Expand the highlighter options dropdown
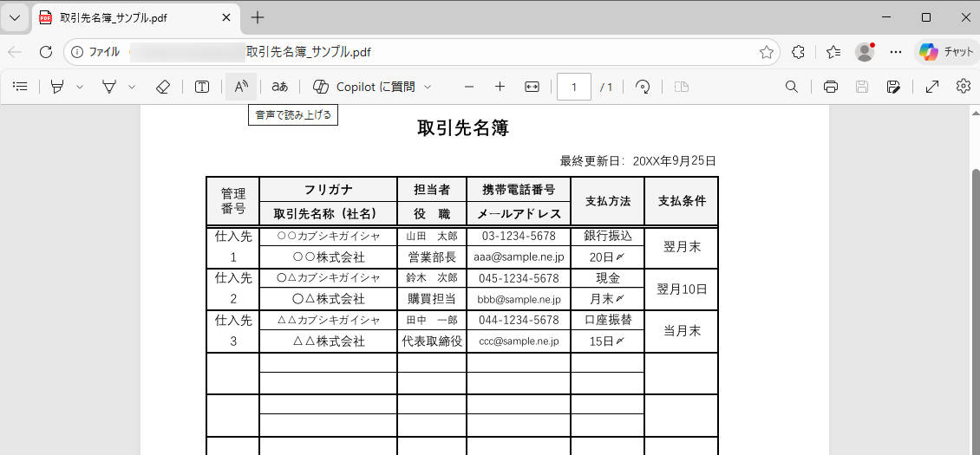The width and height of the screenshot is (980, 455). click(80, 87)
